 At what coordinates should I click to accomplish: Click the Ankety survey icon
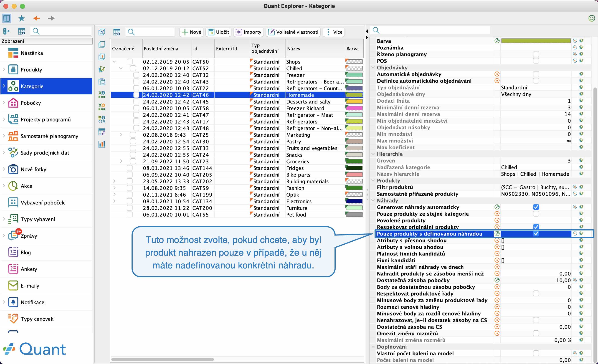point(13,269)
